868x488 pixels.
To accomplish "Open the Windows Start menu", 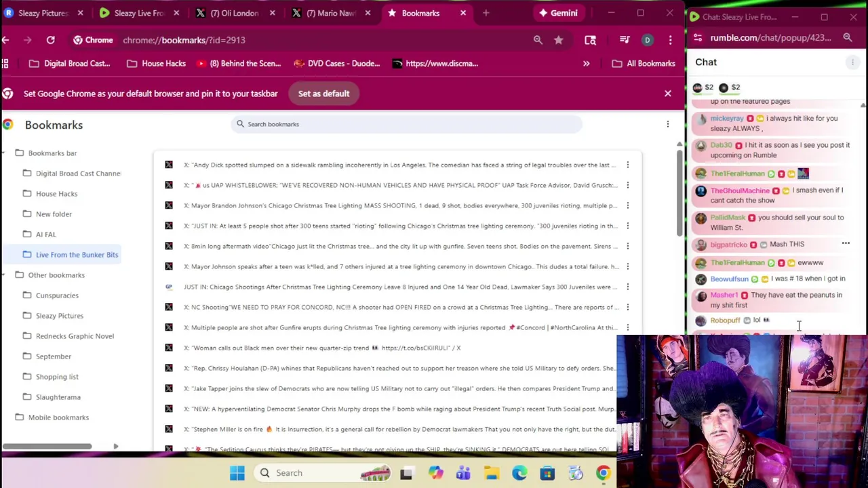I will tap(237, 473).
